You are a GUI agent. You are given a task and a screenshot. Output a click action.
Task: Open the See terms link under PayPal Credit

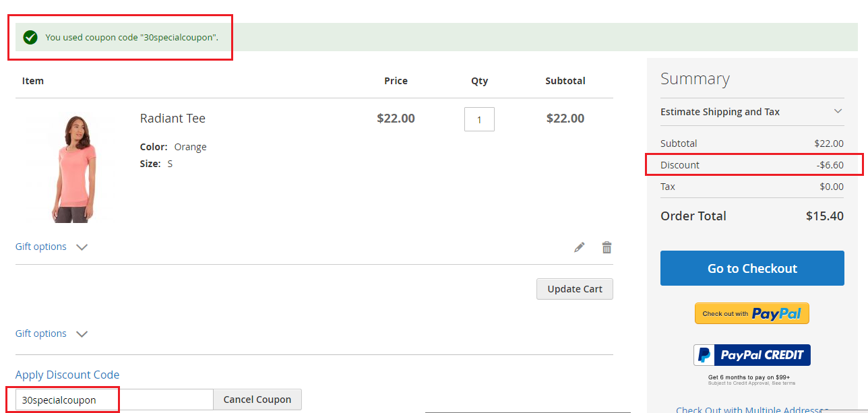coord(783,383)
